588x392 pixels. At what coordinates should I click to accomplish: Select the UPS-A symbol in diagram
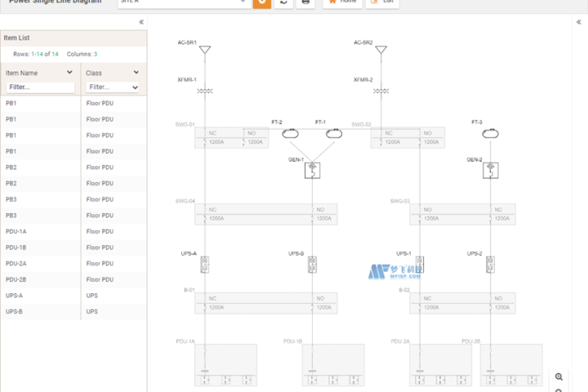205,264
